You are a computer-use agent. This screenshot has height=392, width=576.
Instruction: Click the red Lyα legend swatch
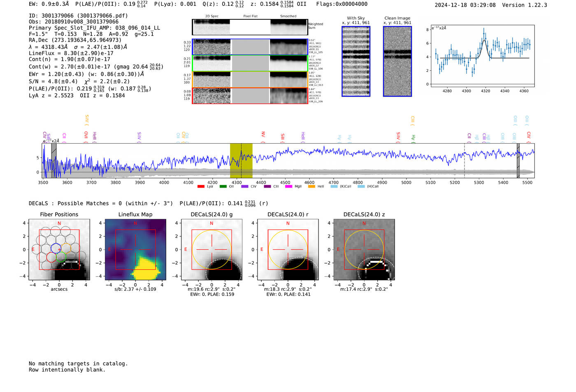[201, 186]
